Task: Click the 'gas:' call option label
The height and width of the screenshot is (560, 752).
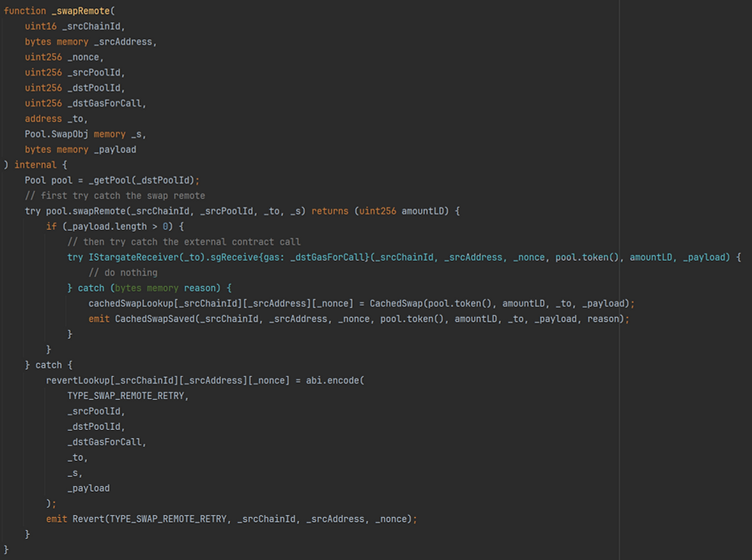Action: click(x=274, y=258)
